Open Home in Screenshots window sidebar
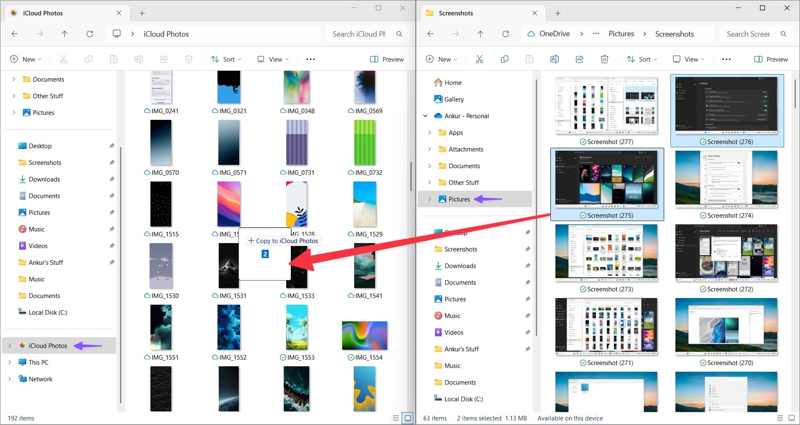 (x=447, y=83)
